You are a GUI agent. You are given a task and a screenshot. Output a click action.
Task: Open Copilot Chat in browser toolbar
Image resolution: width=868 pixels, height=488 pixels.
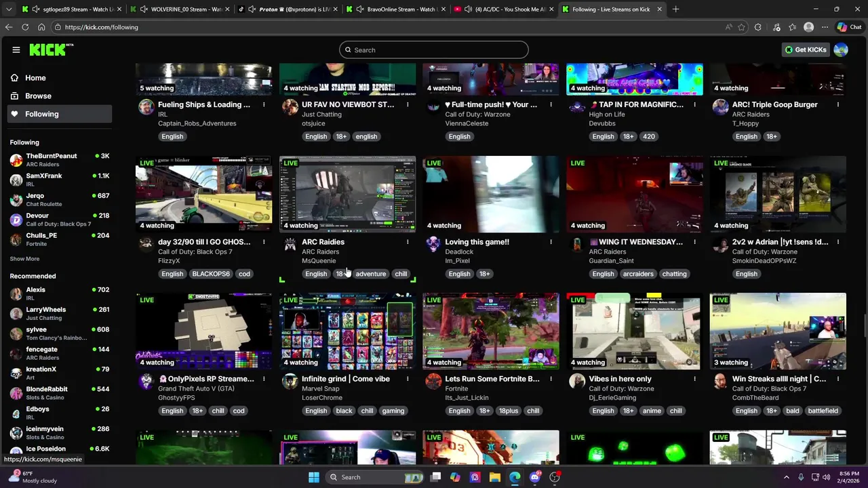pos(849,27)
